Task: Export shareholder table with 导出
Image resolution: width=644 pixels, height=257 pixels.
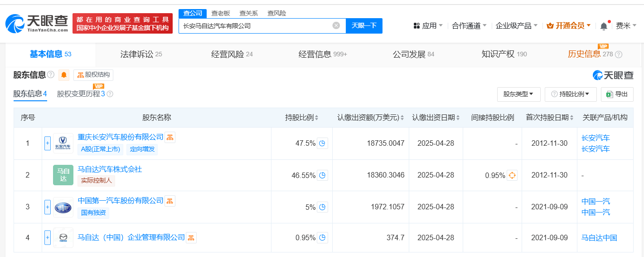Action: (617, 94)
